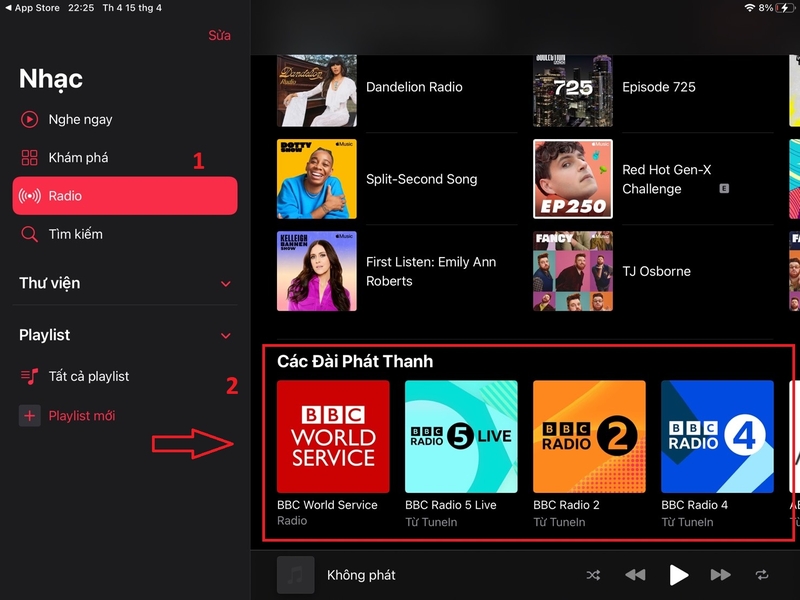Viewport: 800px width, 600px height.
Task: Select the Episode 725 title
Action: pos(659,87)
